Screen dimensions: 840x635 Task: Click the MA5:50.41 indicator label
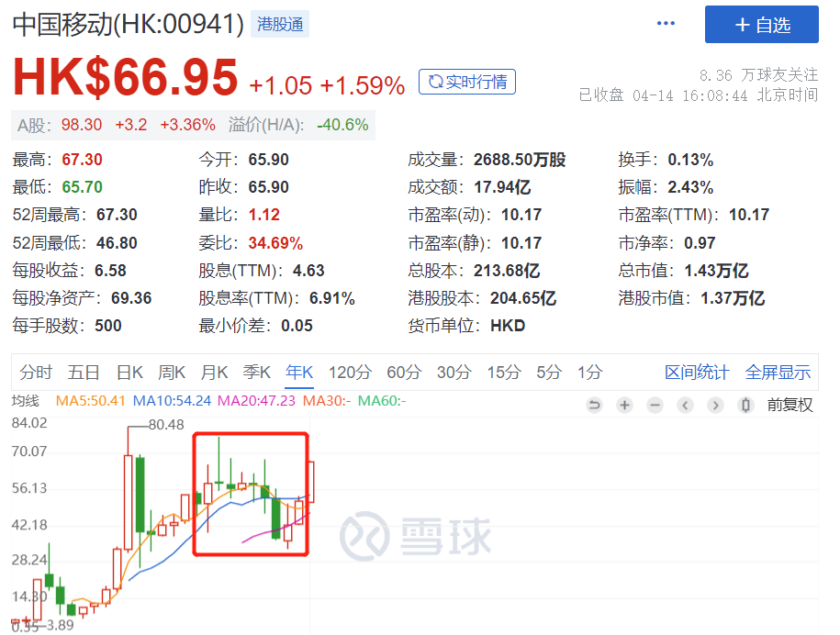[91, 400]
